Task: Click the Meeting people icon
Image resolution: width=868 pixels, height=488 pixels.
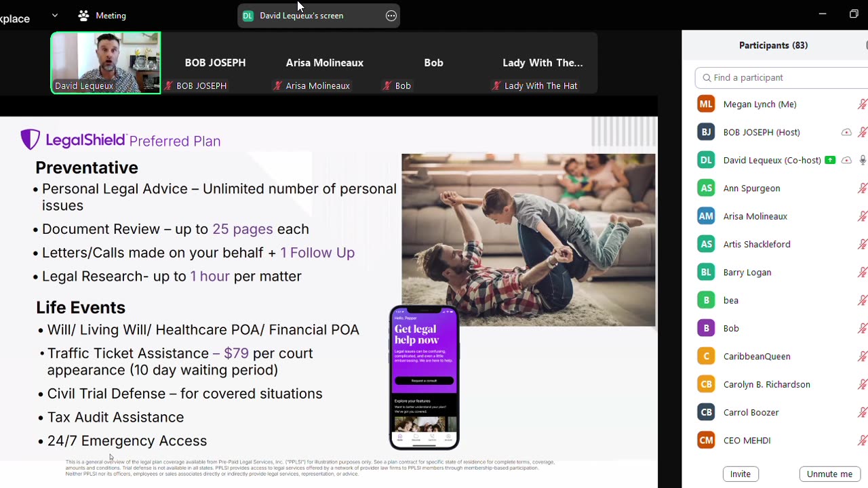Action: tap(83, 15)
